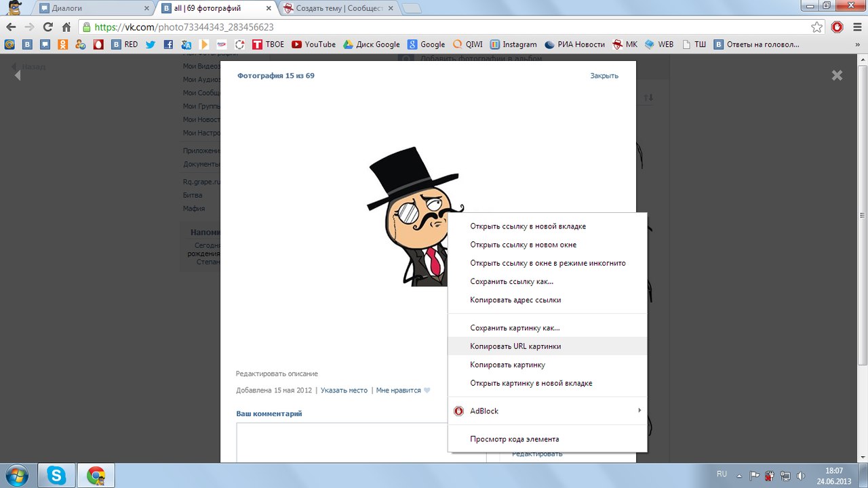
Task: Like the photo via the heart next to Мне нравится
Action: (427, 390)
